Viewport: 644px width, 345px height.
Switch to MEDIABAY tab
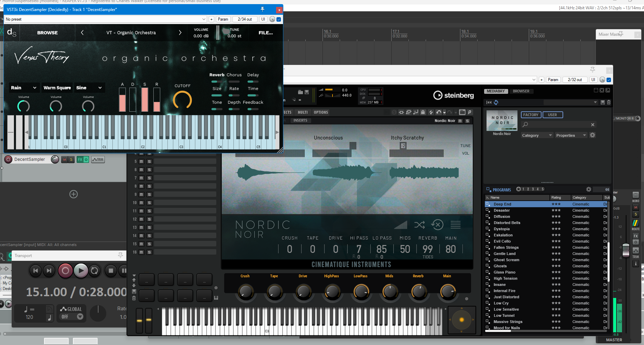click(495, 91)
